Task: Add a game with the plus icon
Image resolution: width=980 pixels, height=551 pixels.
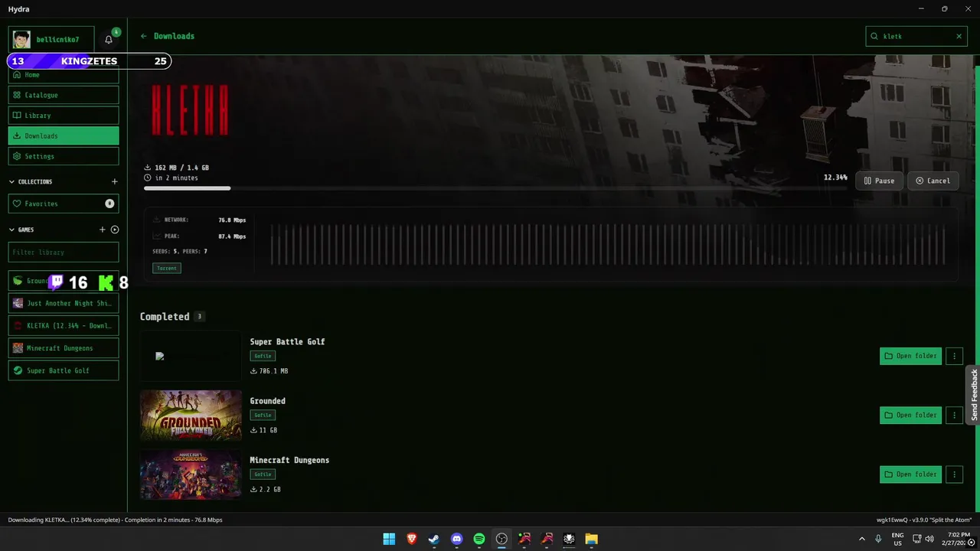Action: coord(102,230)
